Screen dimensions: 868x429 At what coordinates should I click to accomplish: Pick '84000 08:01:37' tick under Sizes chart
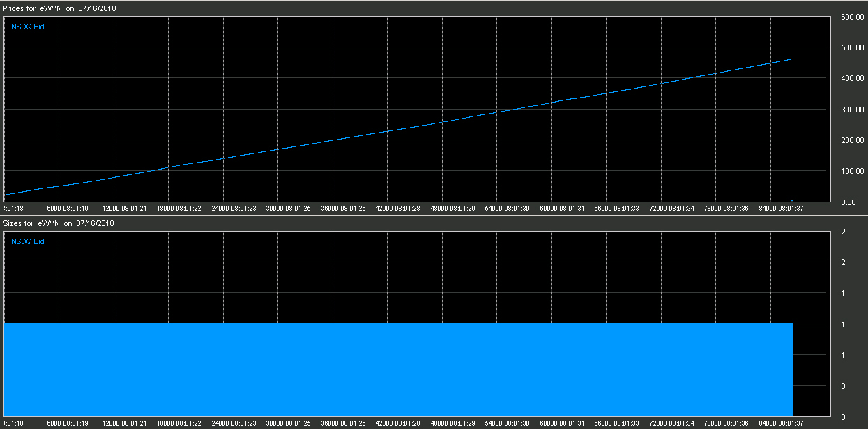click(781, 423)
